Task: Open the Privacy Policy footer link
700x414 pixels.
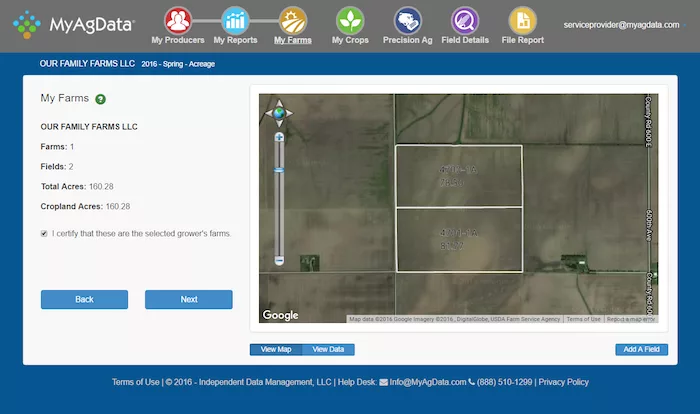Action: point(563,382)
